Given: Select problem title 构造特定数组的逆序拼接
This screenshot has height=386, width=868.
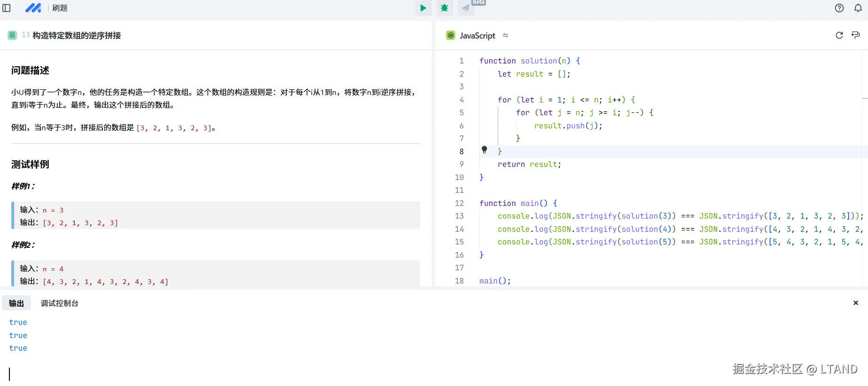Looking at the screenshot, I should pos(77,36).
